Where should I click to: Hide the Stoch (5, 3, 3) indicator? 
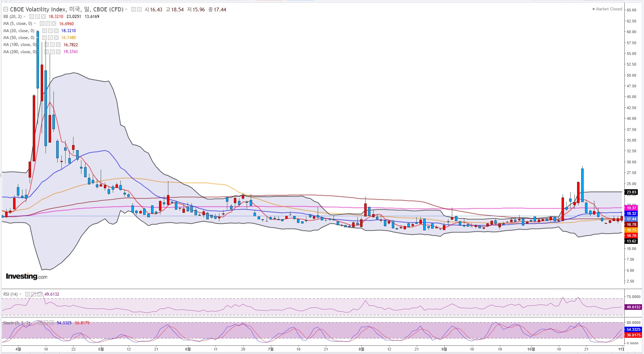[x=40, y=323]
